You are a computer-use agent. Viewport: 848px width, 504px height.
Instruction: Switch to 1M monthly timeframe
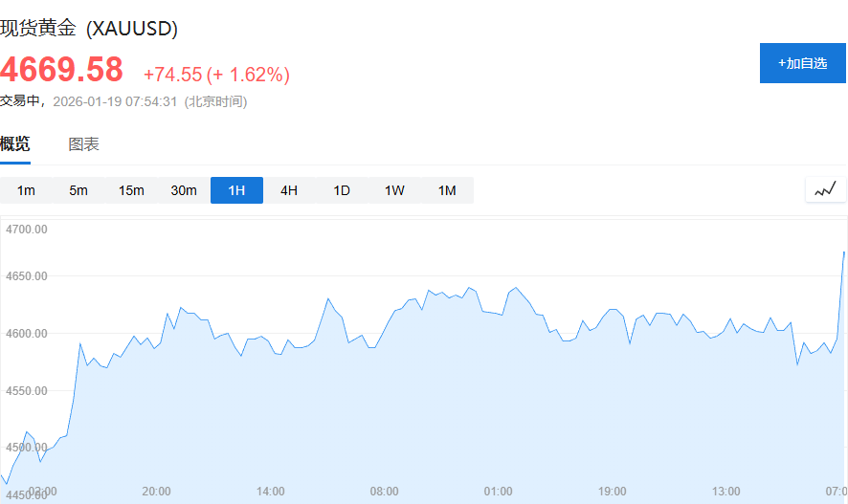coord(447,190)
